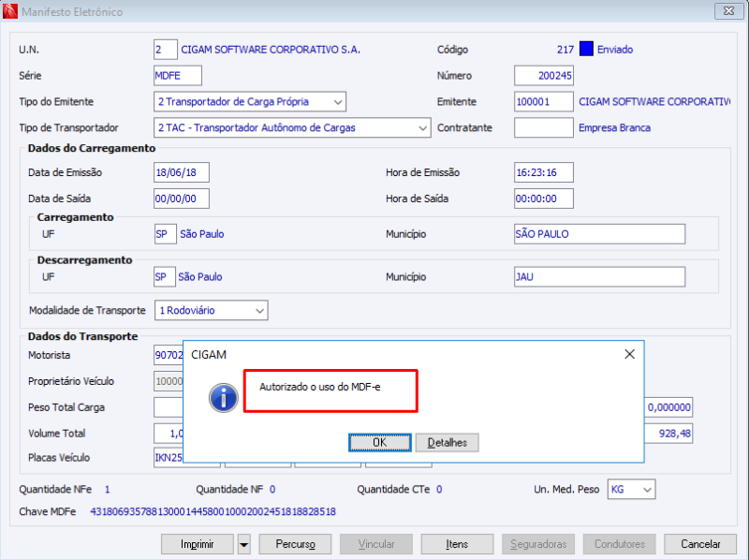
Task: Click the Data de Emissão field
Action: (x=182, y=172)
